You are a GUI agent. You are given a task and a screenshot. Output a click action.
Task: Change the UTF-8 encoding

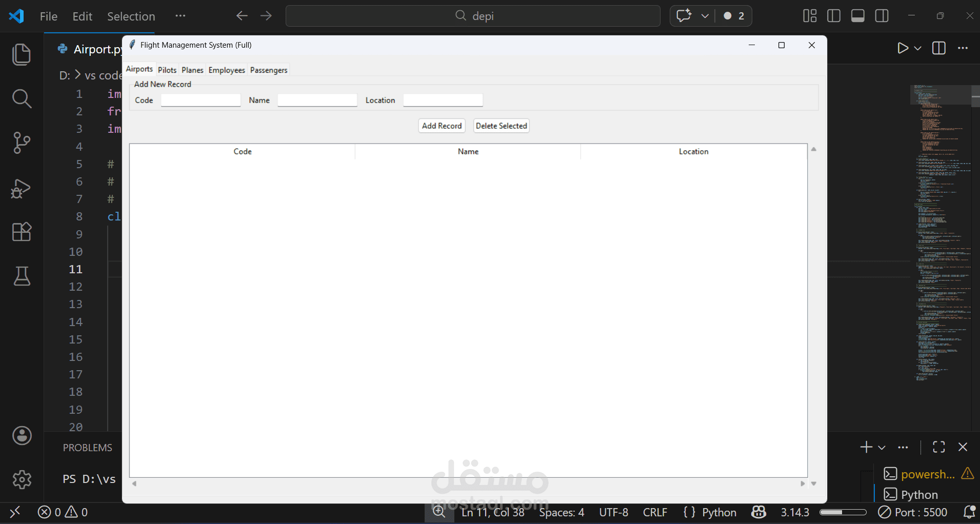pyautogui.click(x=613, y=512)
